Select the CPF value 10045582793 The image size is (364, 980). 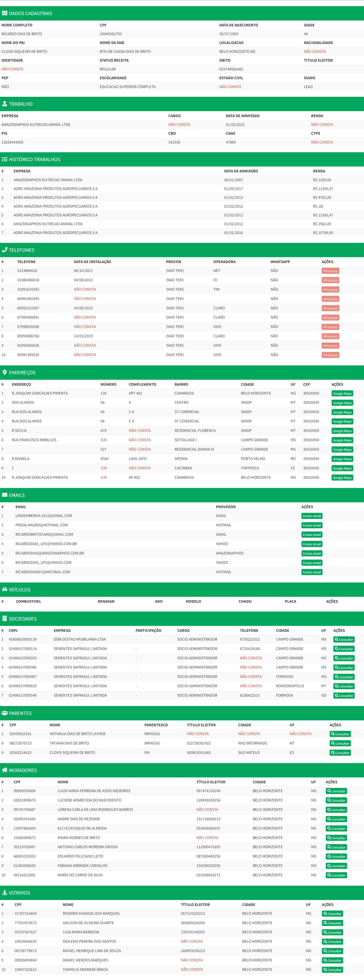click(111, 34)
